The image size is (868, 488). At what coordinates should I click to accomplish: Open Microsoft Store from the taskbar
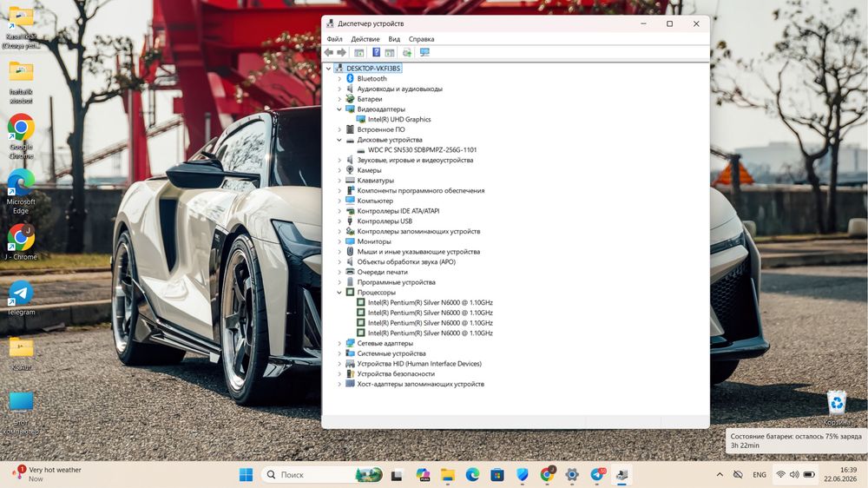pyautogui.click(x=497, y=475)
